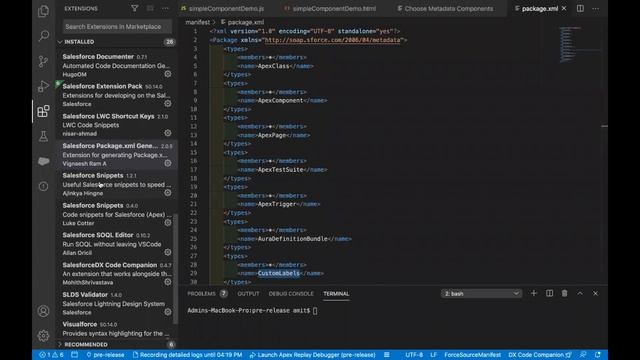Open the PROBLEMS panel tab

(x=207, y=293)
